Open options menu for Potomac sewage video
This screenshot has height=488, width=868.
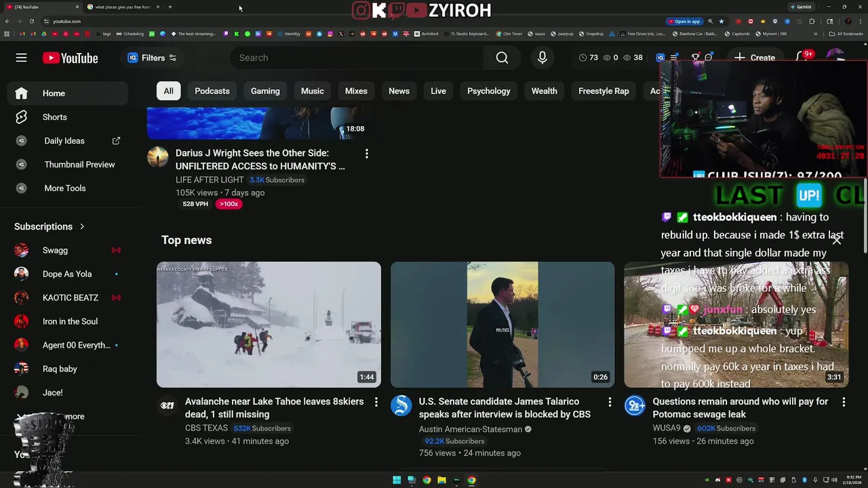click(844, 403)
